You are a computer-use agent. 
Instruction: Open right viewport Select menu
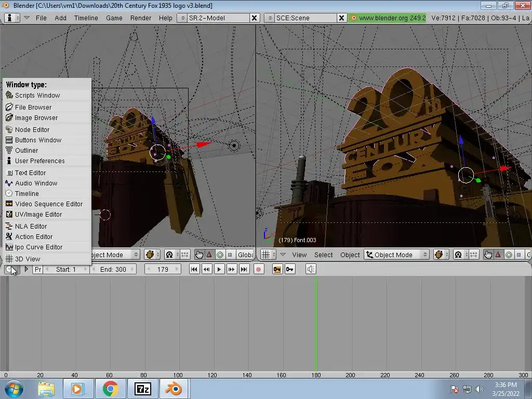(323, 255)
